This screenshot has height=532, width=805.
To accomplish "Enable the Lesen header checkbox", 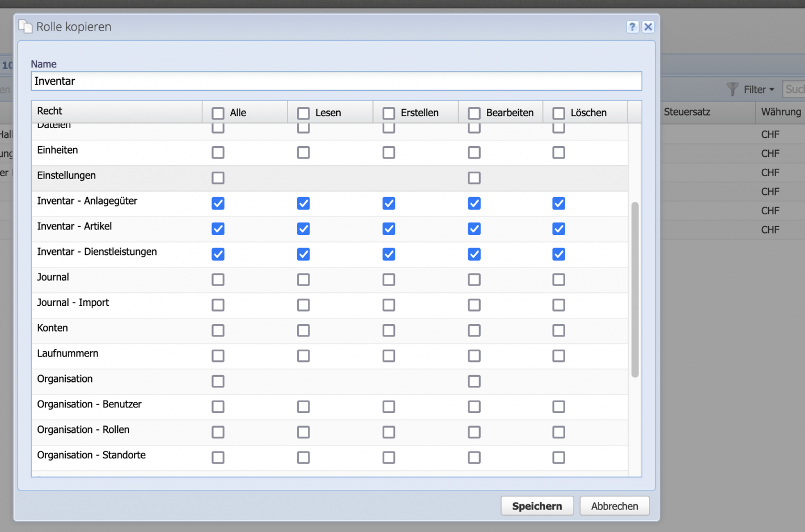I will pyautogui.click(x=303, y=113).
